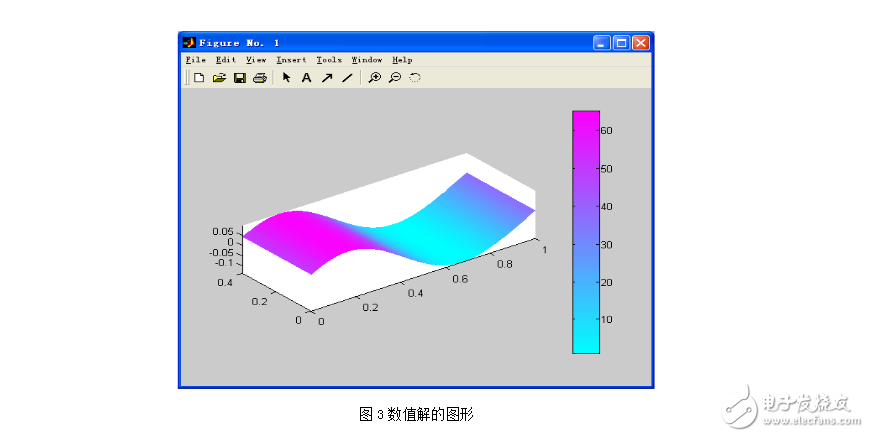The height and width of the screenshot is (437, 869).
Task: Open the Help menu
Action: point(402,60)
